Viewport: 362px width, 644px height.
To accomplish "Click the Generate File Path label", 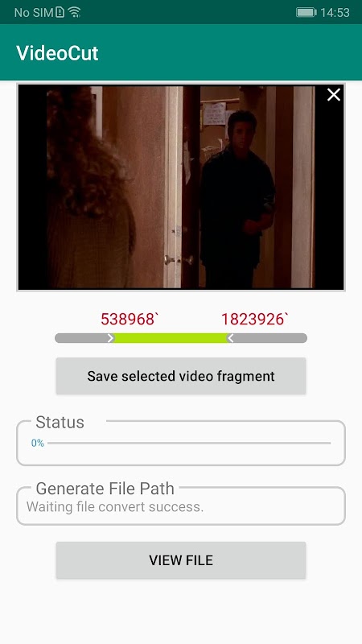I will click(x=105, y=489).
